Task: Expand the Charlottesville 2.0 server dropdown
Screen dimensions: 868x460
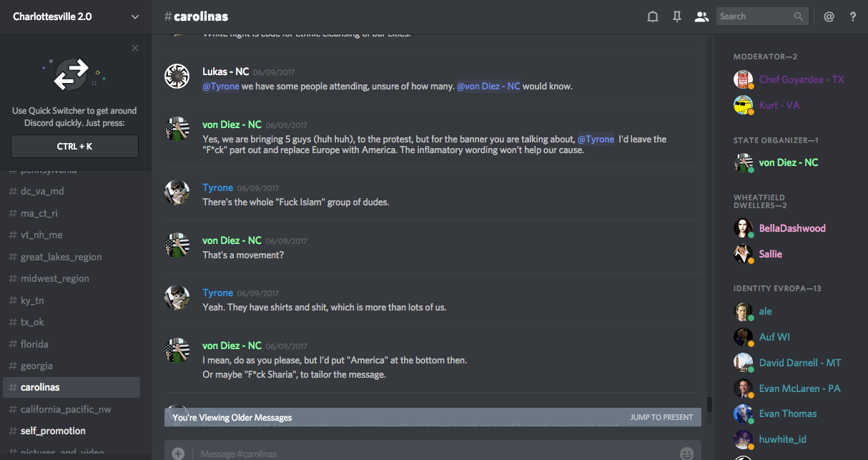Action: (135, 16)
